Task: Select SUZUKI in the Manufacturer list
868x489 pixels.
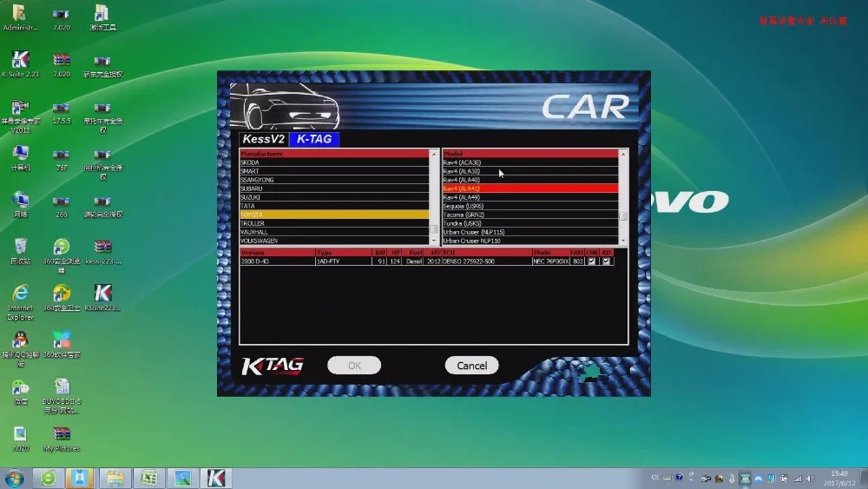Action: pyautogui.click(x=334, y=197)
